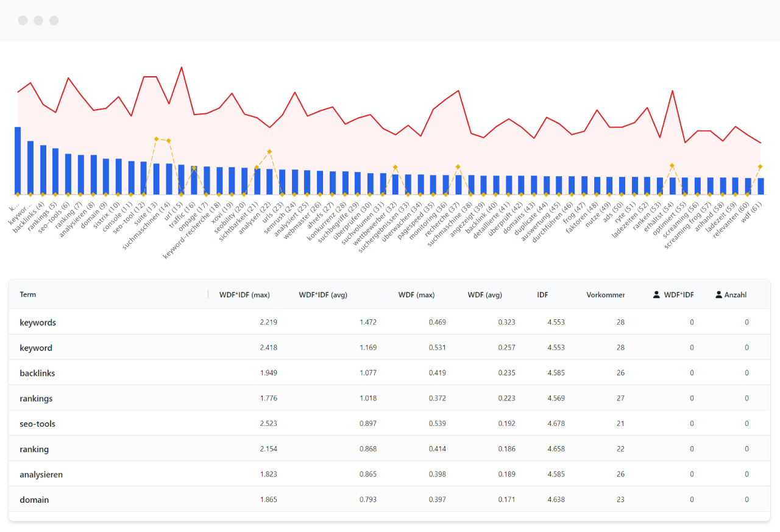Image resolution: width=780 pixels, height=532 pixels.
Task: Click the 4.638 IDF value
Action: (556, 500)
